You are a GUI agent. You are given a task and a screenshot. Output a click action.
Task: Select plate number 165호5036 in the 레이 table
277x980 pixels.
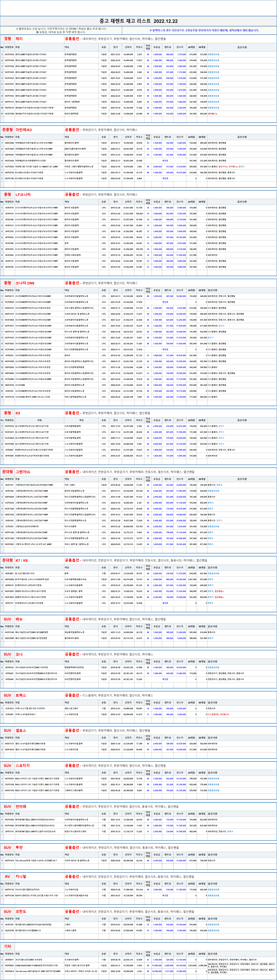click(9, 54)
